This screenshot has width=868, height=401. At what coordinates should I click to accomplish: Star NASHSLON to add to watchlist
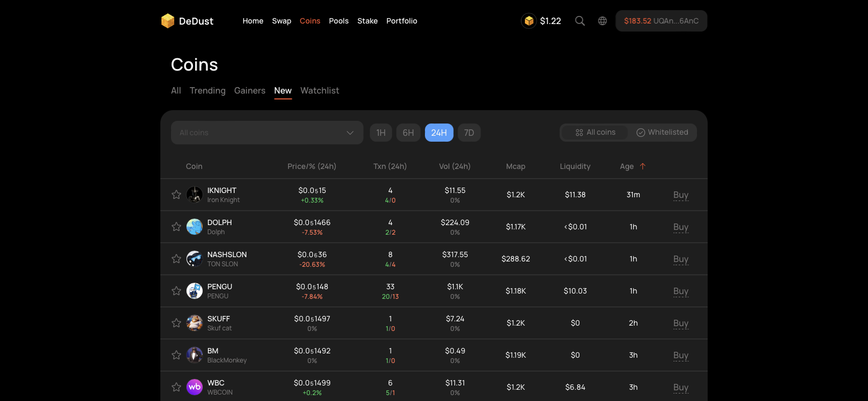pyautogui.click(x=176, y=259)
